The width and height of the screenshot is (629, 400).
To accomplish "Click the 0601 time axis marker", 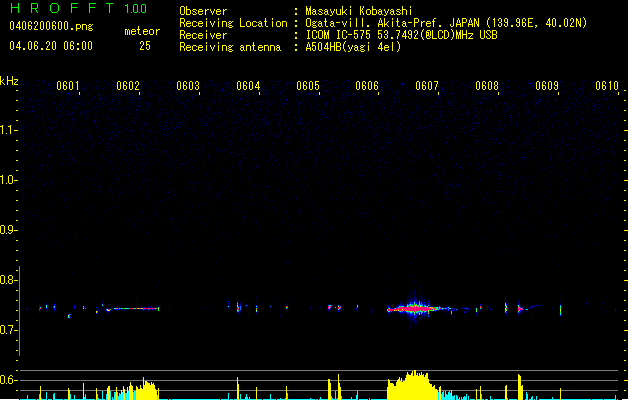I will pyautogui.click(x=67, y=86).
